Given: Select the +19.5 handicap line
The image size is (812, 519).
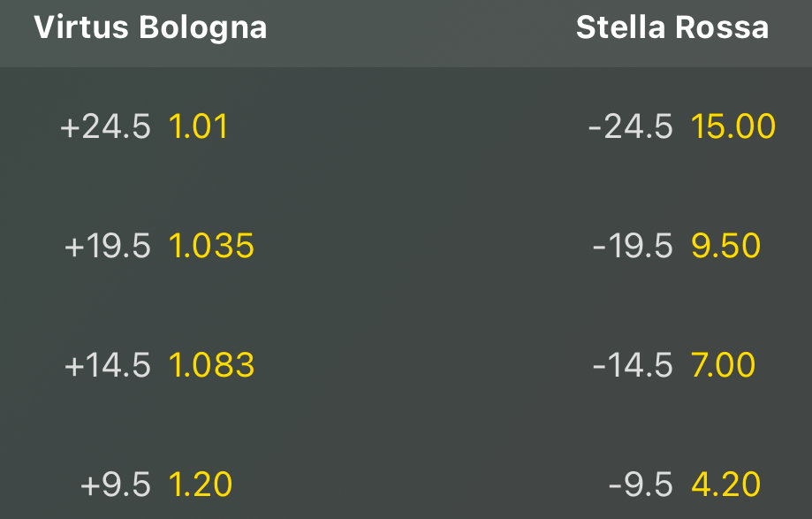Looking at the screenshot, I should tap(107, 247).
